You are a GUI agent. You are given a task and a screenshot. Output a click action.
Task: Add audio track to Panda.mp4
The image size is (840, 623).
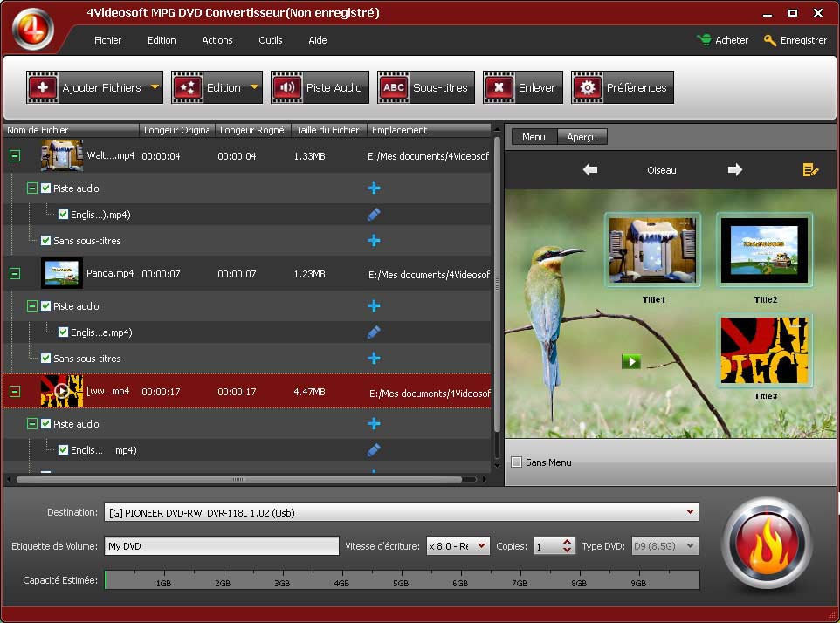(x=374, y=306)
